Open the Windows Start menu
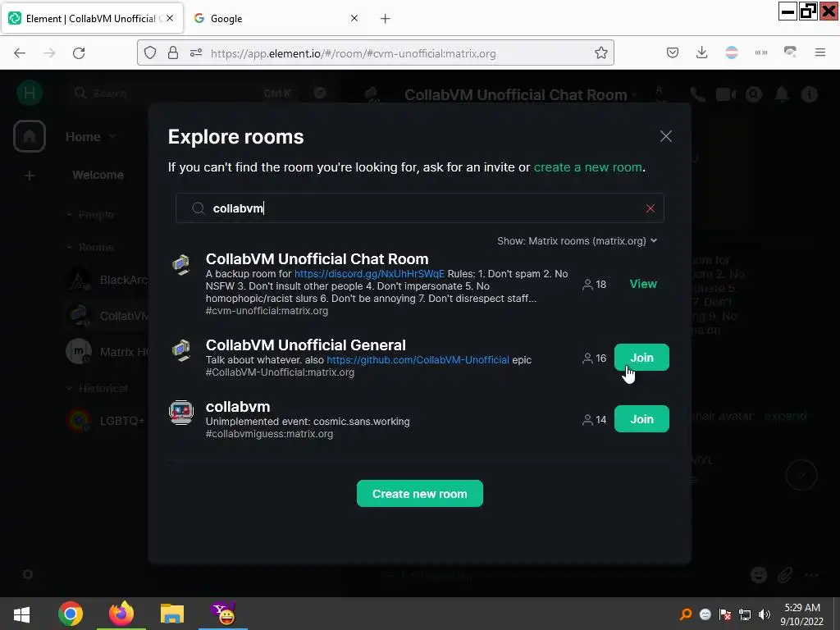This screenshot has width=840, height=630. [21, 614]
